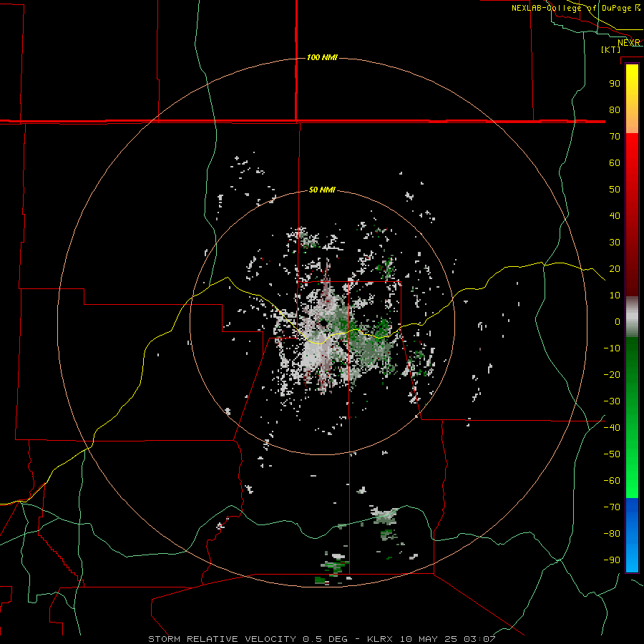The image size is (644, 644).
Task: Click the -70 value on velocity scale
Action: [612, 507]
